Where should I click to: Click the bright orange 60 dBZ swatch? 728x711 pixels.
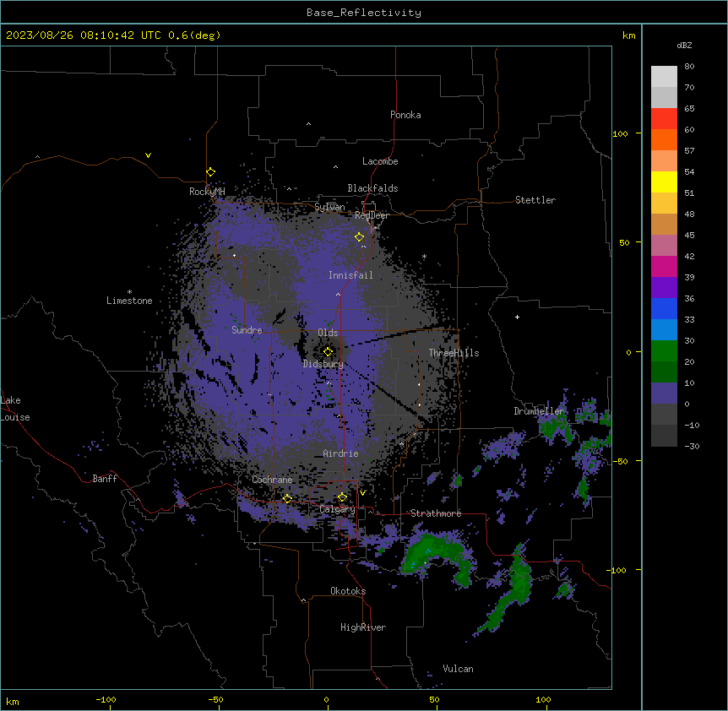coord(664,139)
